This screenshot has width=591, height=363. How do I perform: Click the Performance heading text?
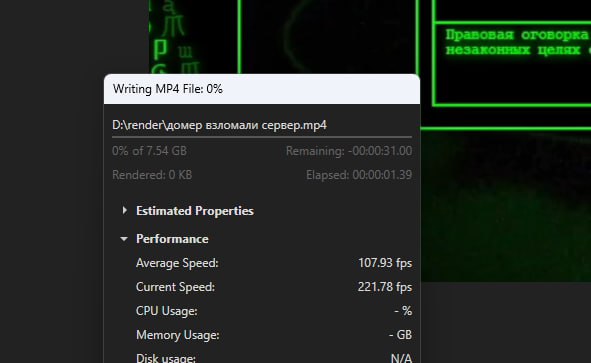pos(172,239)
